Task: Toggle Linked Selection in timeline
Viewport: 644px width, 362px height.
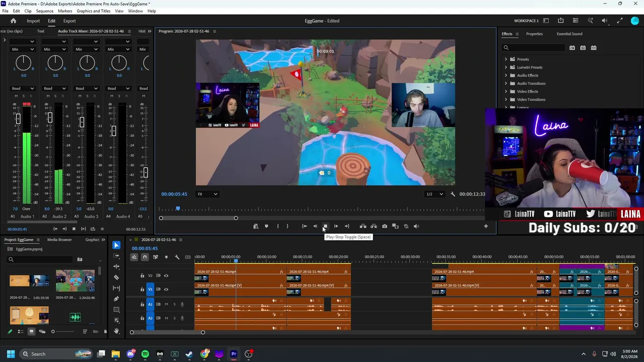Action: point(155,257)
